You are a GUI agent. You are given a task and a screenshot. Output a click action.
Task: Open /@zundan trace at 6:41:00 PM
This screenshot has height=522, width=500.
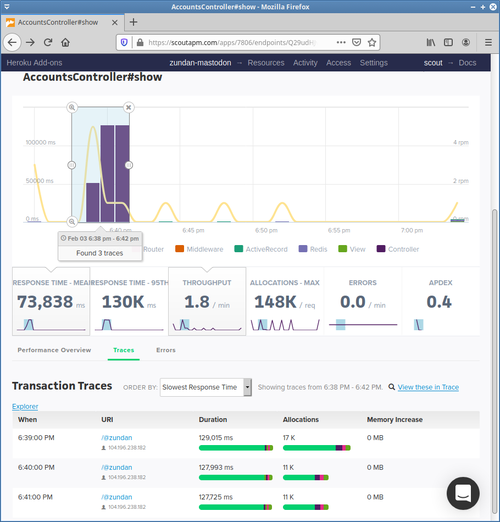click(117, 497)
